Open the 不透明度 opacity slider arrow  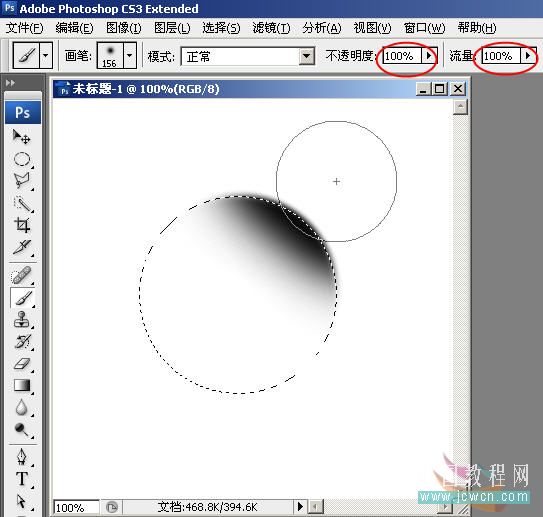[x=429, y=56]
